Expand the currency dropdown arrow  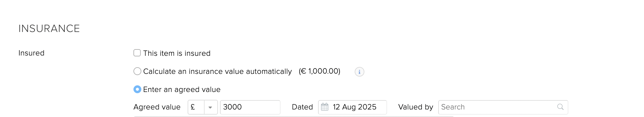(x=210, y=107)
